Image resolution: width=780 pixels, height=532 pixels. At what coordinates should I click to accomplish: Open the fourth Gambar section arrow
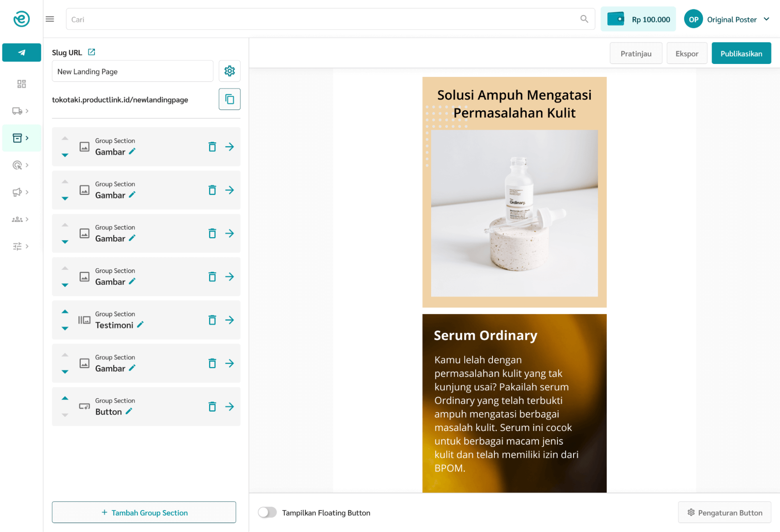coord(230,277)
